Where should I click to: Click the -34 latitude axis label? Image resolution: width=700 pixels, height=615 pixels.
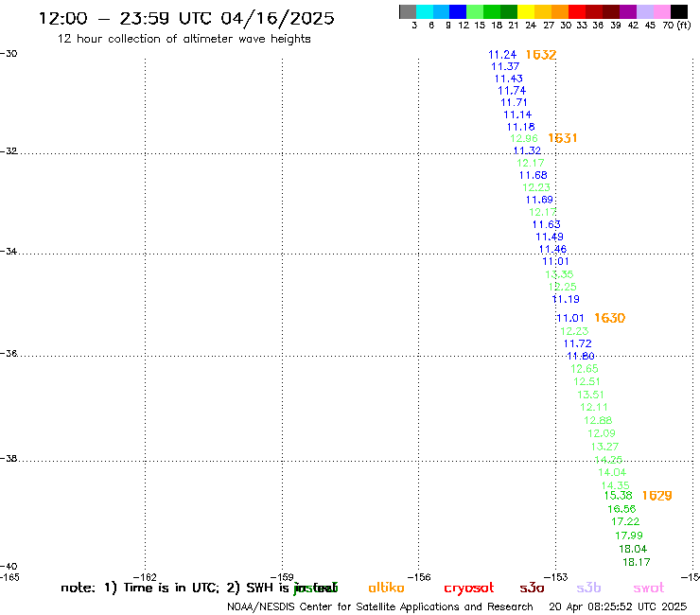tap(9, 251)
